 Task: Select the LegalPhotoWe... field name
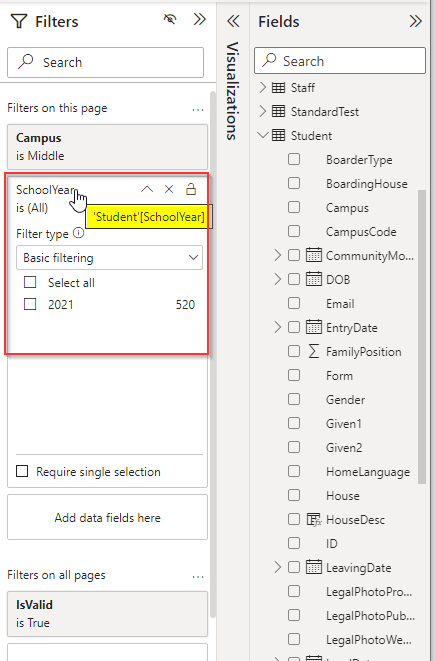tap(369, 640)
